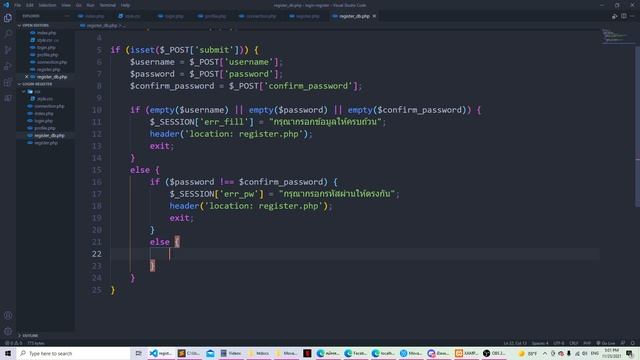Viewport: 640px width, 360px height.
Task: Select login.php in Open Editors list
Action: tap(45, 47)
